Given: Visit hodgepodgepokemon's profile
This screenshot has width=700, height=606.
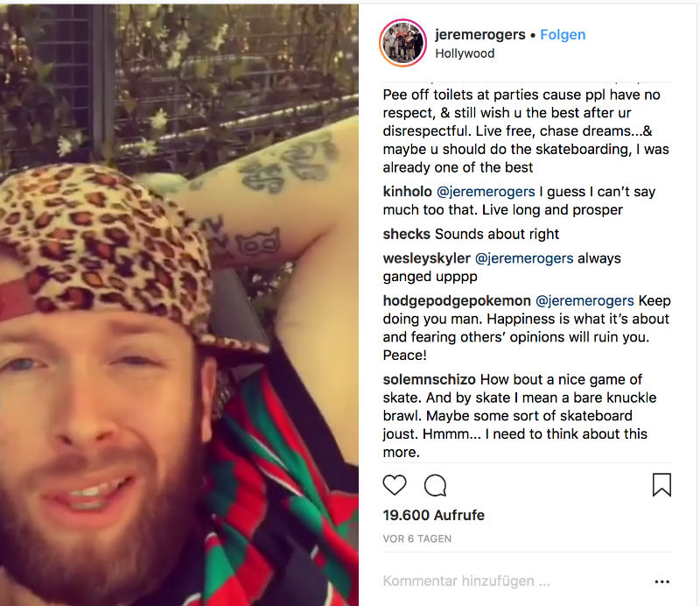Looking at the screenshot, I should click(457, 300).
